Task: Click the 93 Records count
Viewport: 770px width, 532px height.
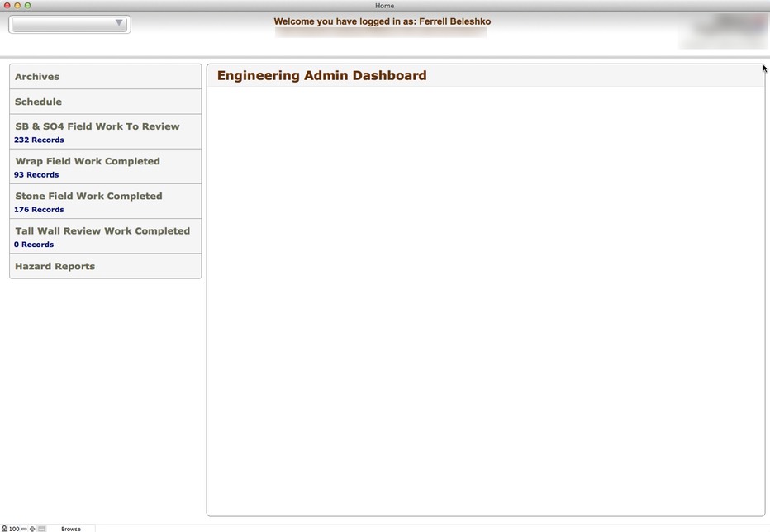Action: [x=36, y=175]
